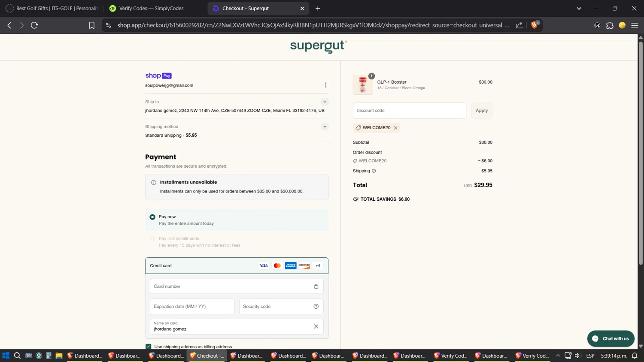Click the American Express icon

coord(291,265)
